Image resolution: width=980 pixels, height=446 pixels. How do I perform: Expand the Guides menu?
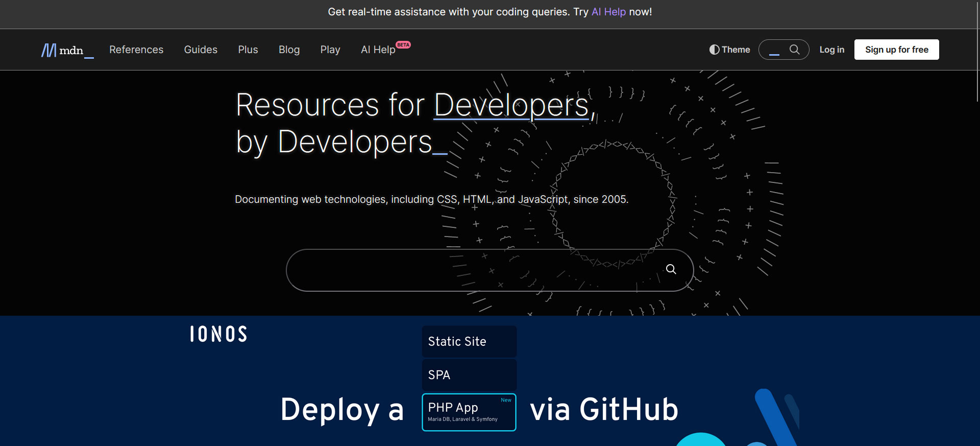click(201, 50)
